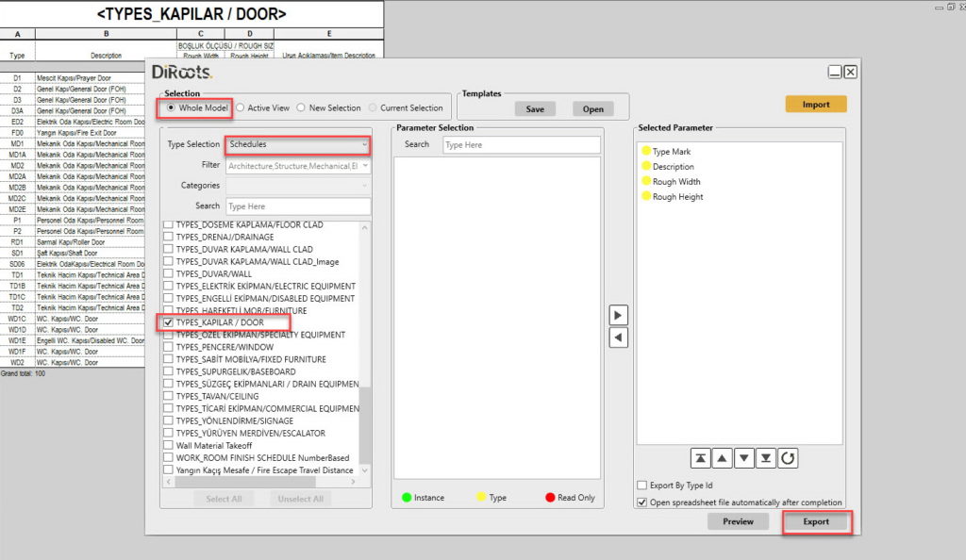The image size is (966, 560).
Task: Choose the Active View radio option
Action: click(x=241, y=107)
